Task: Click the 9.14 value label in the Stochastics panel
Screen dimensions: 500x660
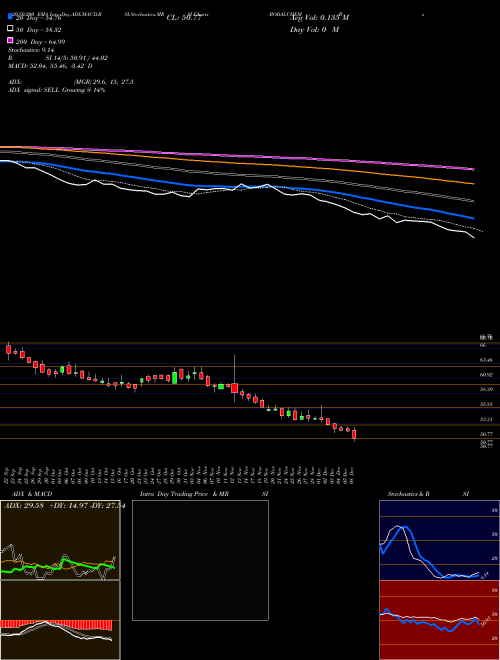Action: coord(484,574)
